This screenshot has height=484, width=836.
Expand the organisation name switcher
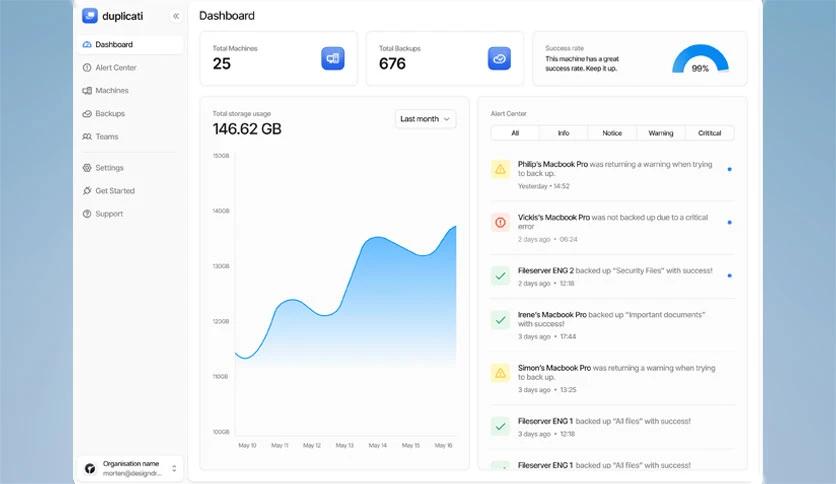click(174, 467)
